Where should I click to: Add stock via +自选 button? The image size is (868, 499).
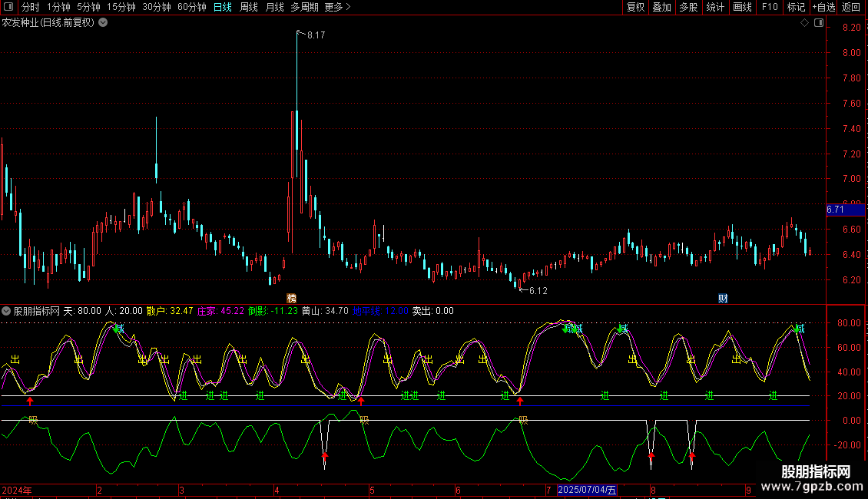[823, 7]
